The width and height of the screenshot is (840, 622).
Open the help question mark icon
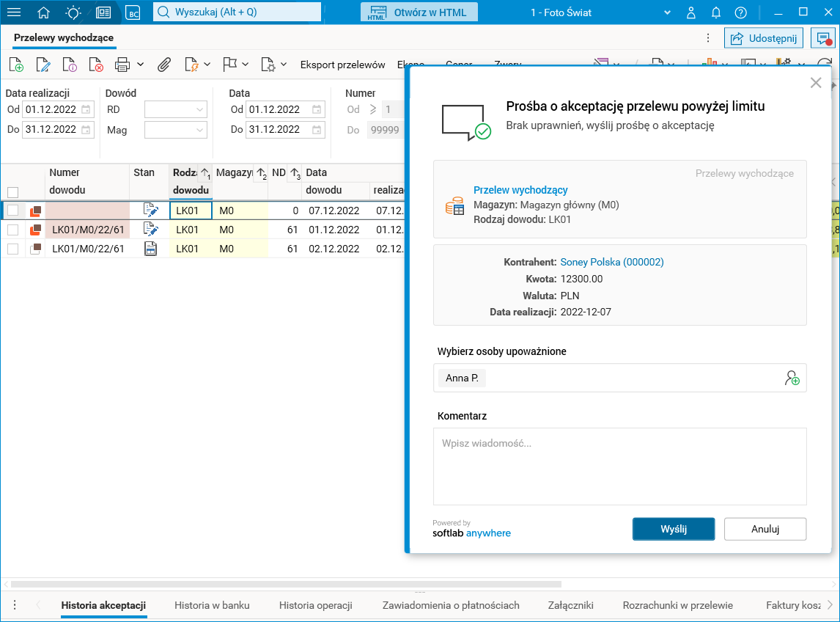pos(740,12)
